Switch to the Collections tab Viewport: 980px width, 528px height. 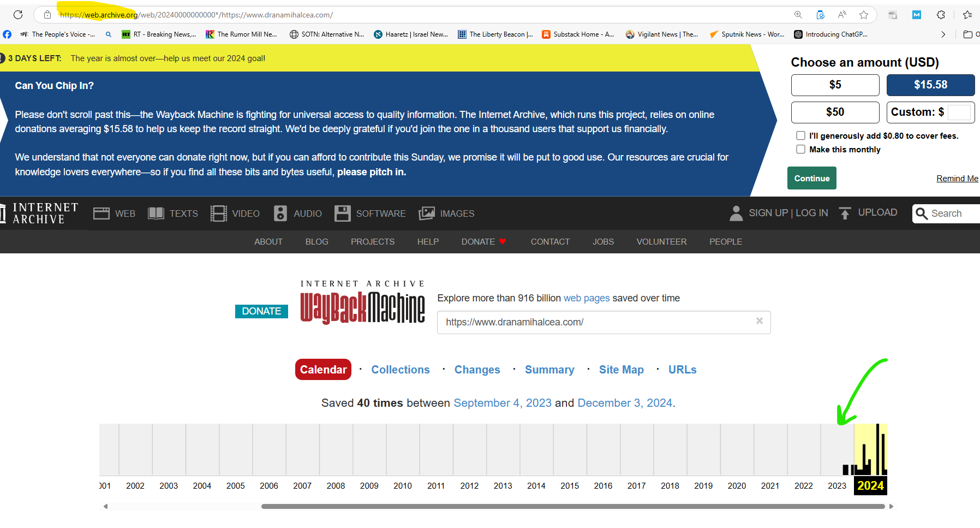[x=401, y=370]
